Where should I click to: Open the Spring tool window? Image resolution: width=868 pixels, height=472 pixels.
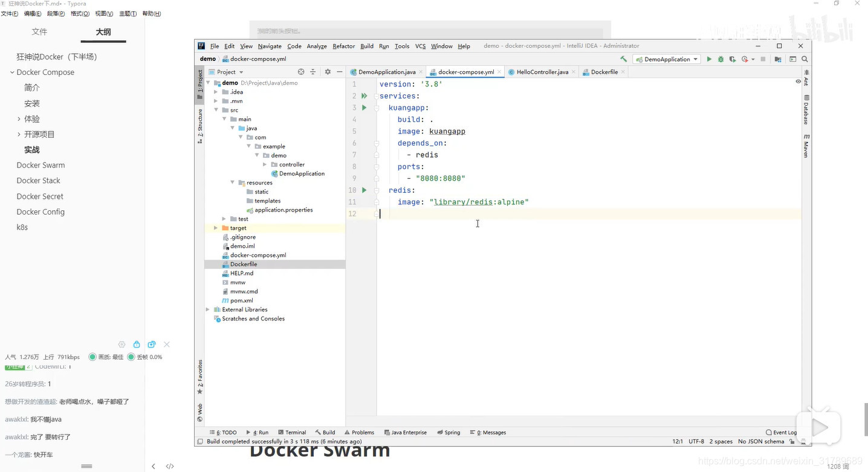pos(449,433)
